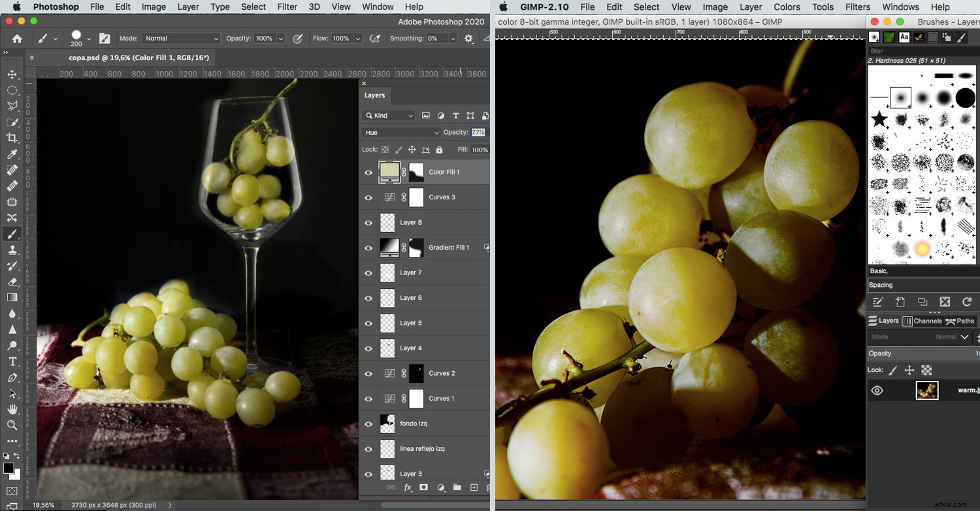Select the Clone Stamp tool
Viewport: 980px width, 511px height.
click(x=12, y=250)
